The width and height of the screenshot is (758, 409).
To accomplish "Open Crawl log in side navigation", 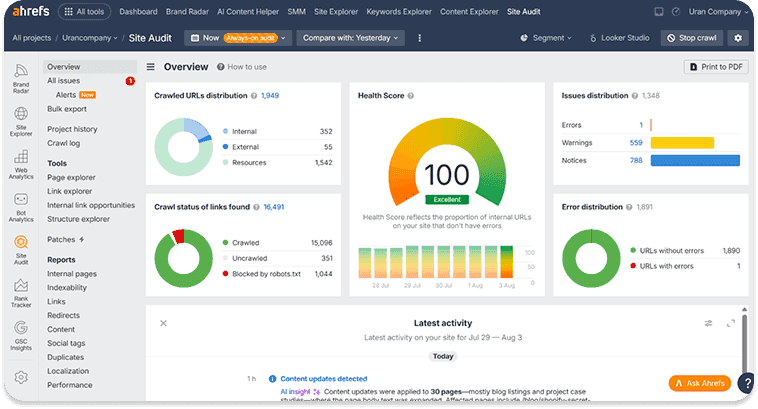I will coord(63,143).
